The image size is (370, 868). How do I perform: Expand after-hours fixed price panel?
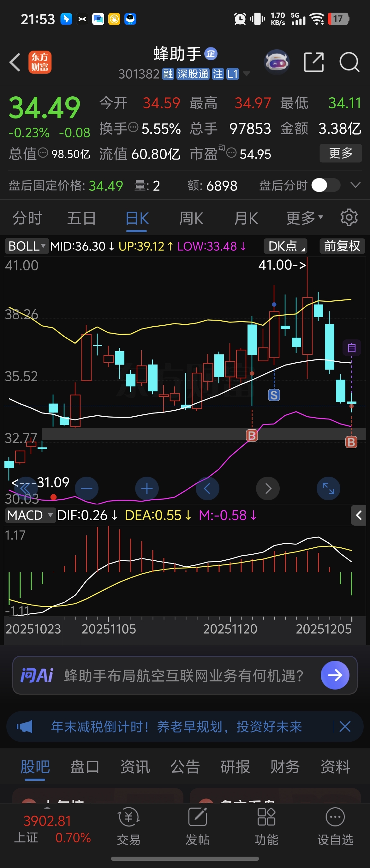355,185
